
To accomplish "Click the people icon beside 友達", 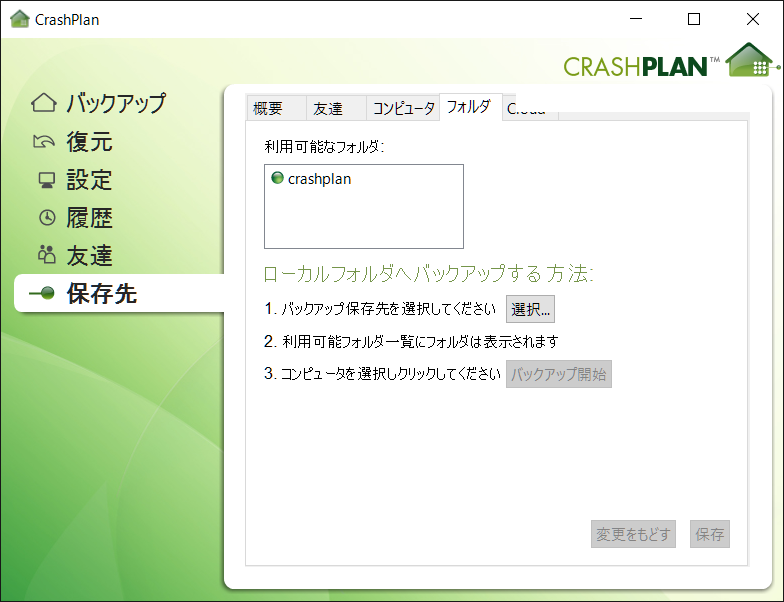I will pyautogui.click(x=46, y=254).
